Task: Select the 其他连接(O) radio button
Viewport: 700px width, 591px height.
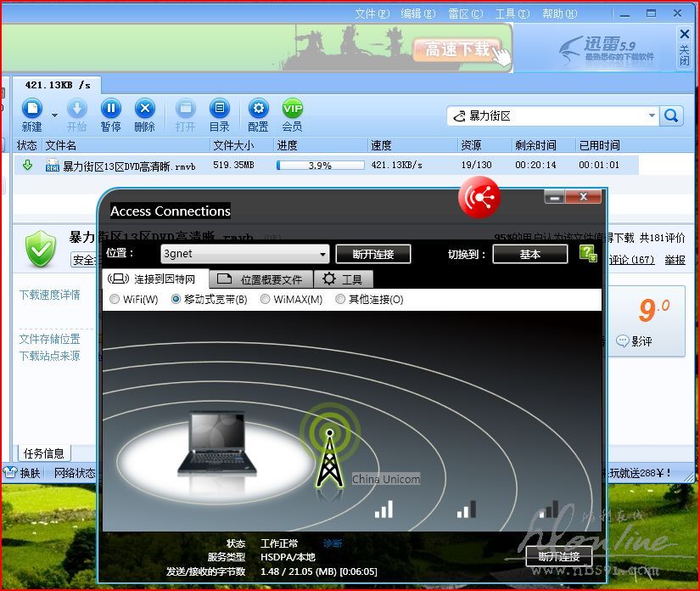Action: pyautogui.click(x=340, y=300)
